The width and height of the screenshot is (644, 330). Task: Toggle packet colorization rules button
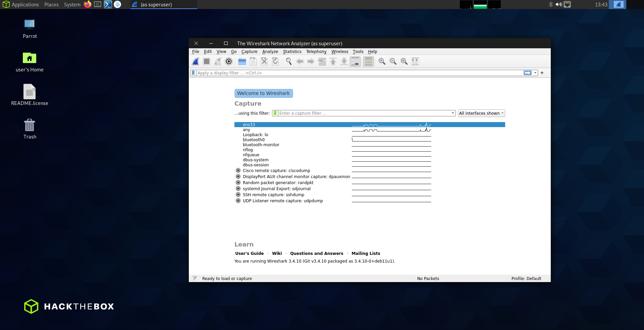pos(368,61)
